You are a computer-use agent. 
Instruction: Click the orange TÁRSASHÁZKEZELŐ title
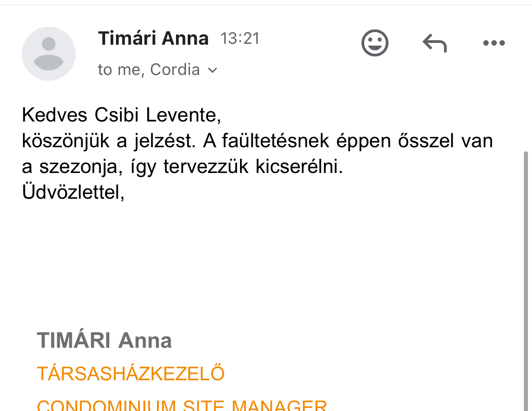pos(130,374)
